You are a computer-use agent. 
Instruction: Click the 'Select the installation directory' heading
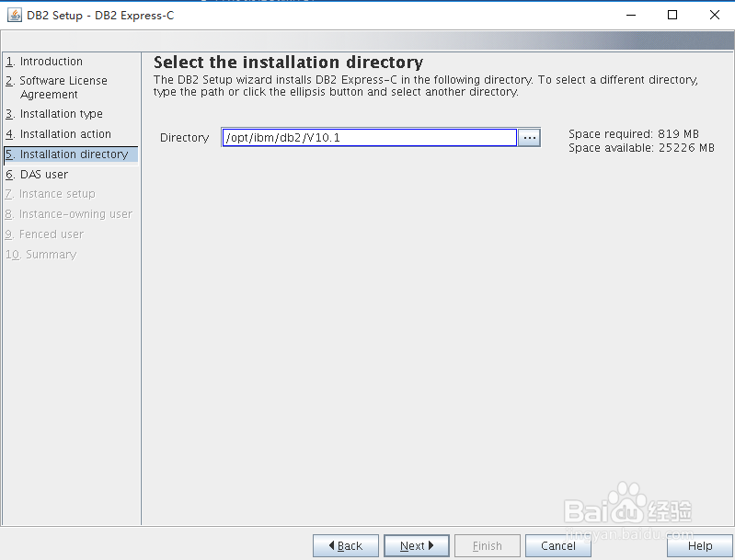pos(288,62)
